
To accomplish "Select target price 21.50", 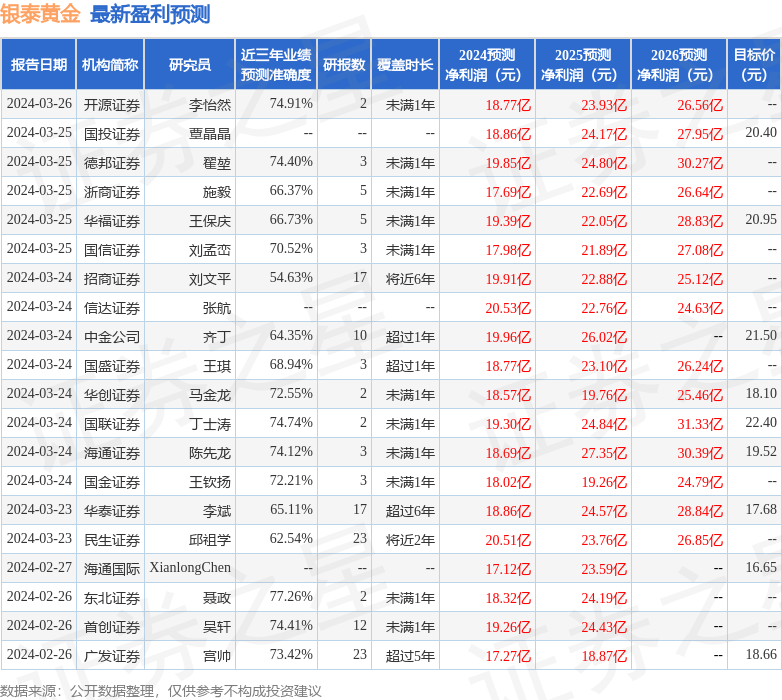I will (x=761, y=335).
